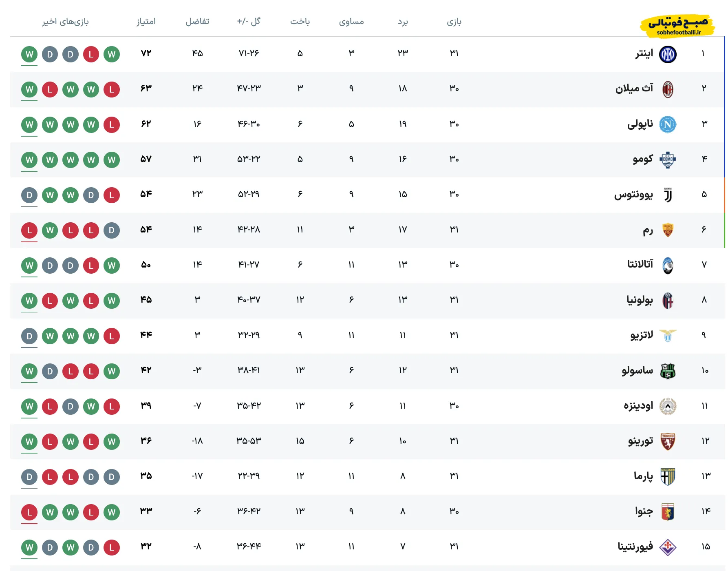Sort by the گل -/+ column header

pos(249,21)
